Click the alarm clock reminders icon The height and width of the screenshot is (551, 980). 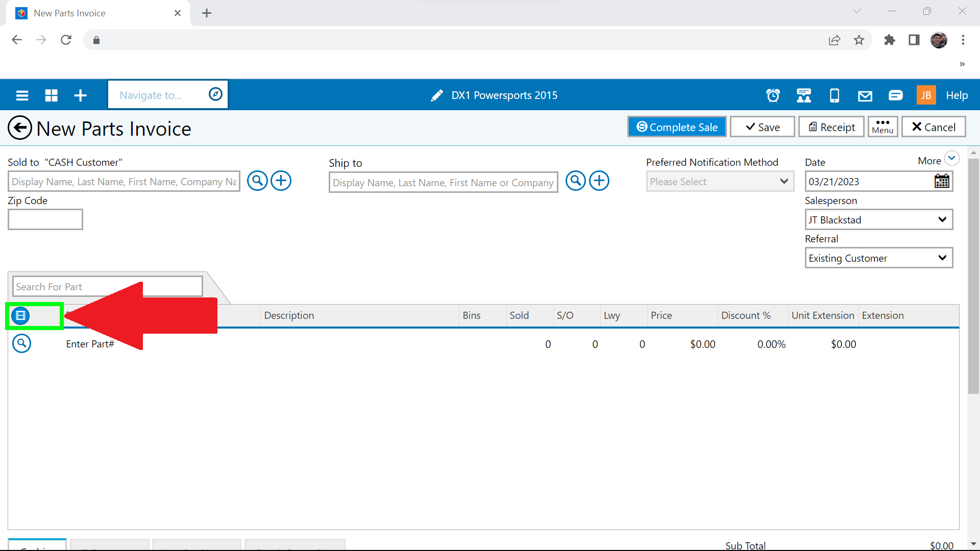(773, 95)
